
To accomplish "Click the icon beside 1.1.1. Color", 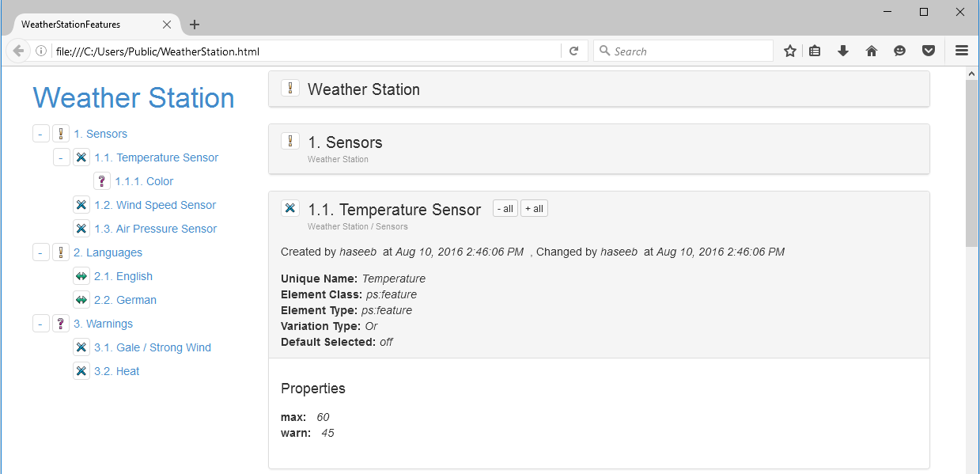I will 102,181.
